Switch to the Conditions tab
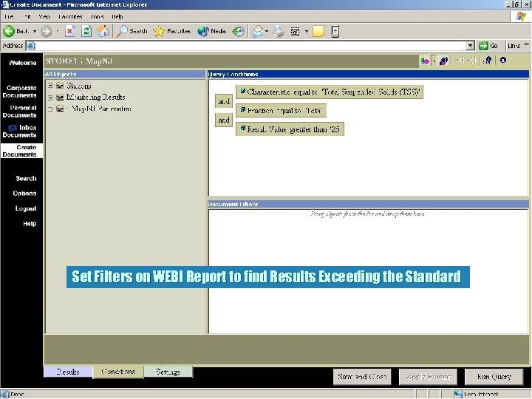This screenshot has width=532, height=399. [x=118, y=372]
